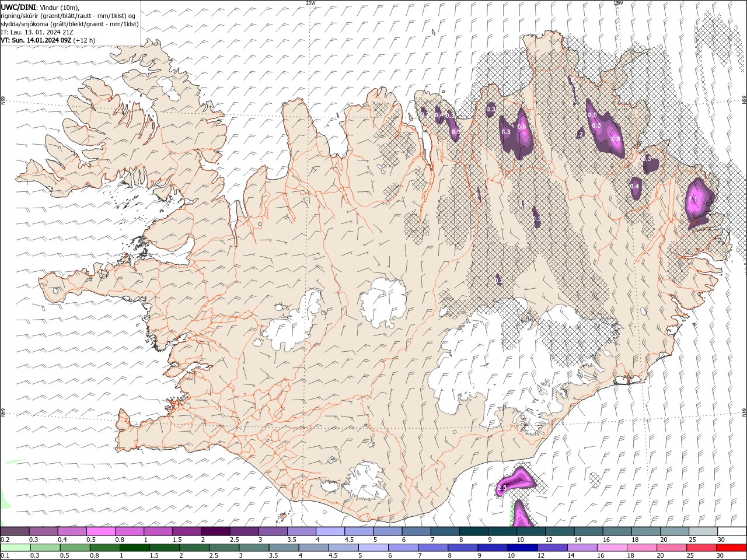Click the label '30' at the lower legend end
747x560 pixels.
(x=721, y=556)
